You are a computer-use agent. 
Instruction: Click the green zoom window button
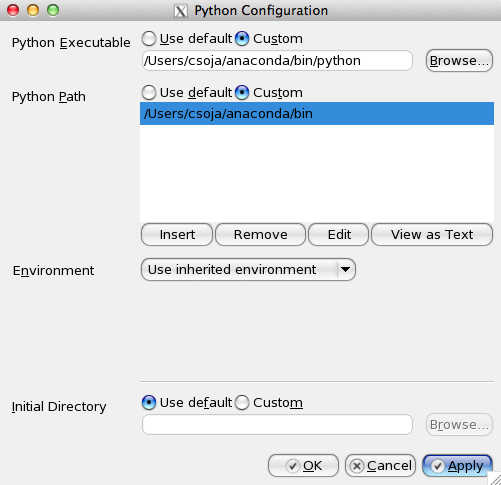53,10
